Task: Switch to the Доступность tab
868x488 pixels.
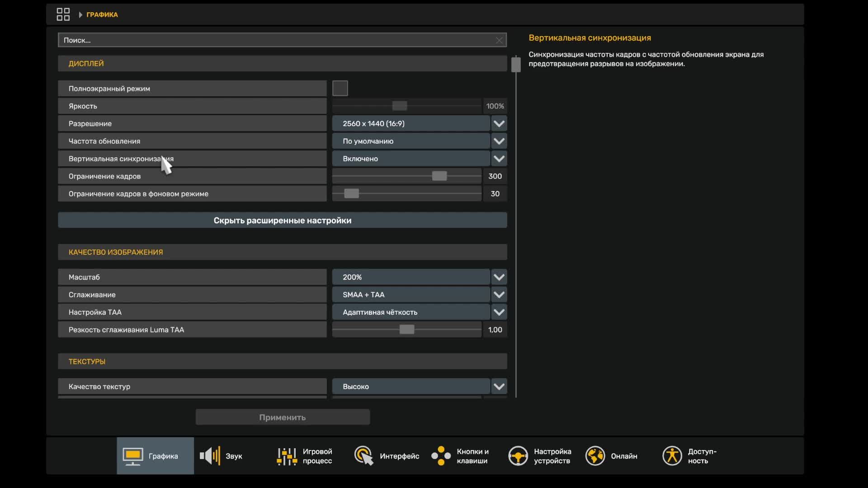Action: 695,456
